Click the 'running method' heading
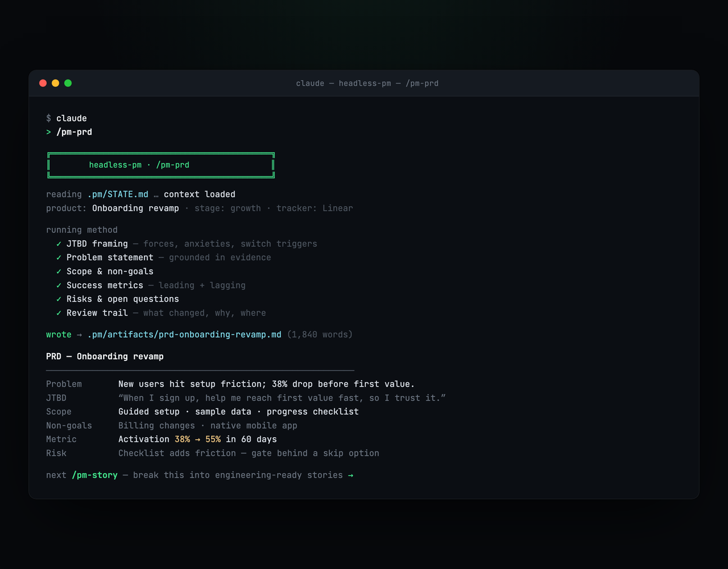Image resolution: width=728 pixels, height=569 pixels. point(82,230)
